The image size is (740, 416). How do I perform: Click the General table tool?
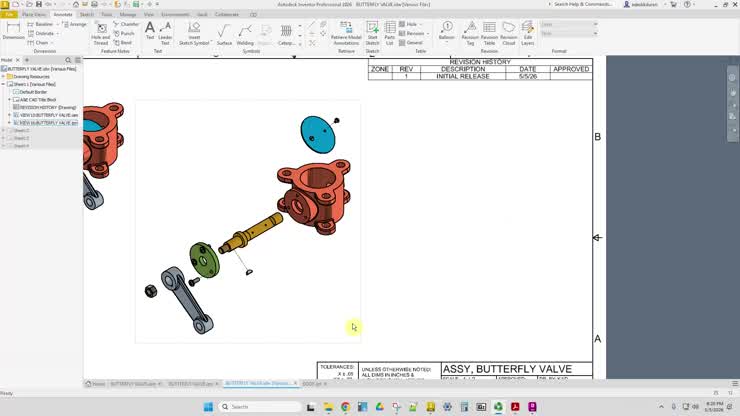point(411,42)
